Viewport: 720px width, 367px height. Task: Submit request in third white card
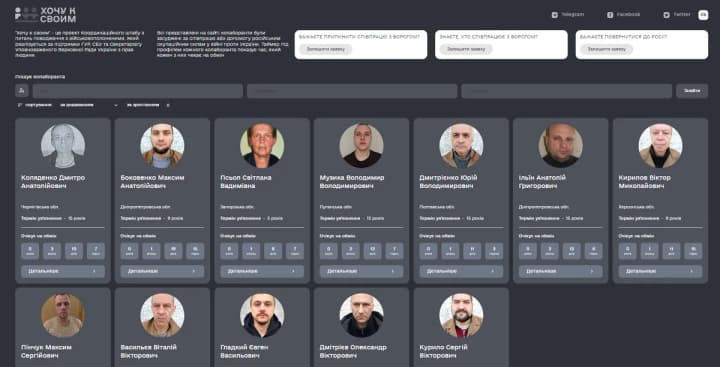click(607, 49)
